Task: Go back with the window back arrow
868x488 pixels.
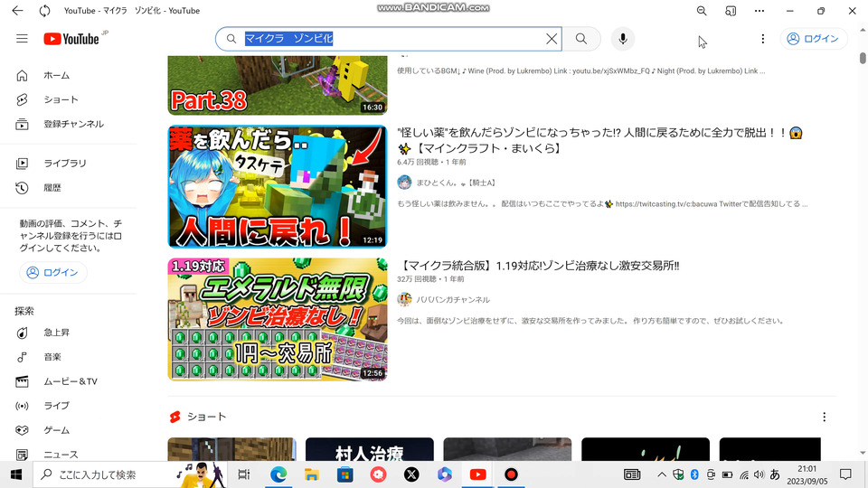Action: click(x=18, y=11)
